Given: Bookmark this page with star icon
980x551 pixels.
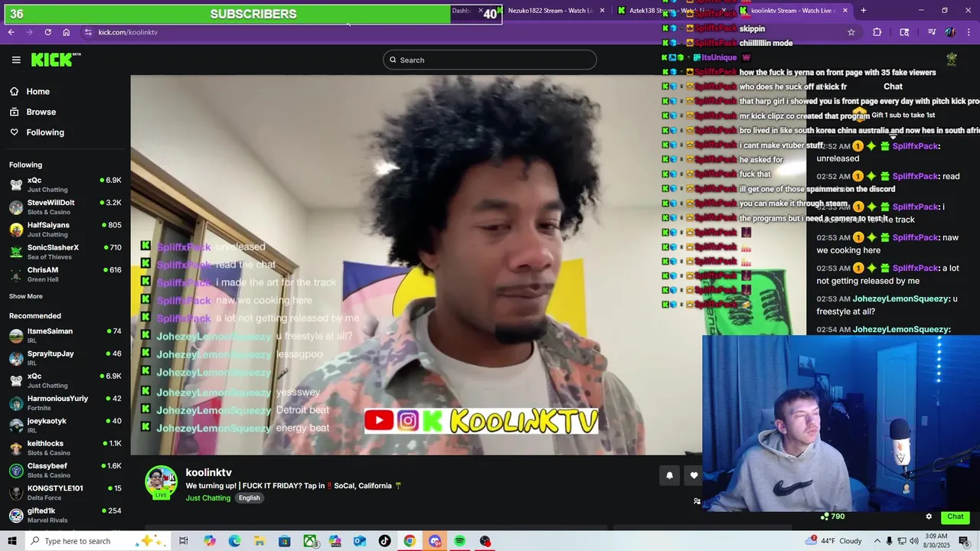Looking at the screenshot, I should [851, 32].
